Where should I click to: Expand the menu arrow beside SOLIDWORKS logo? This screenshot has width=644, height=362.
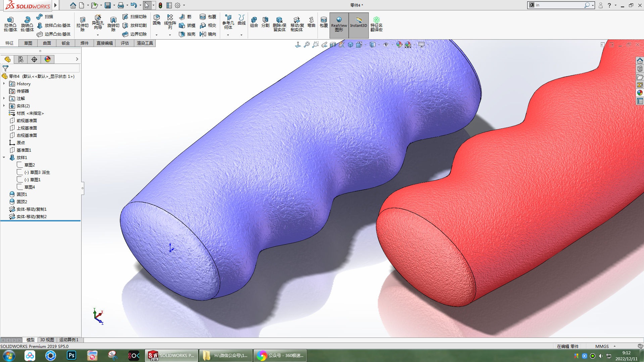click(x=55, y=5)
